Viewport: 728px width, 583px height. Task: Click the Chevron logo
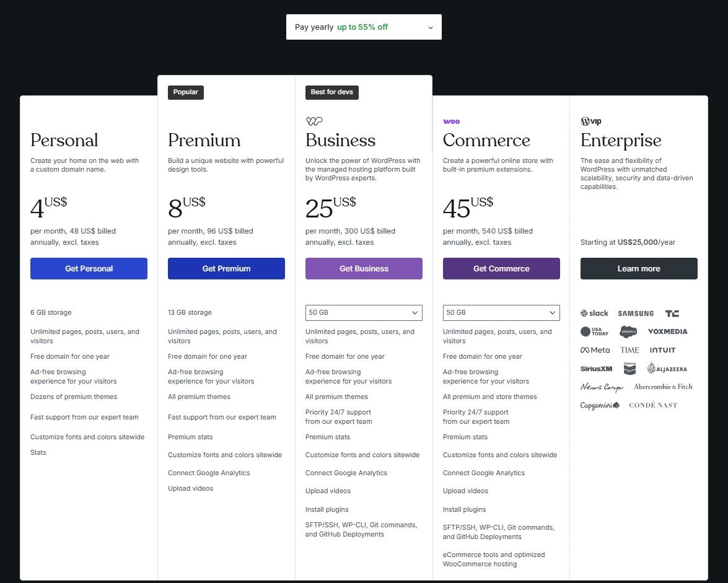point(629,369)
